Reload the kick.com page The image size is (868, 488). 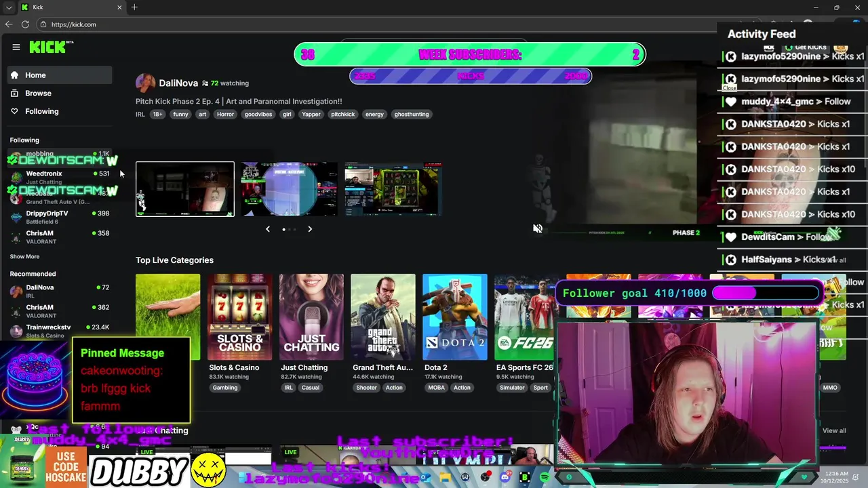tap(25, 24)
